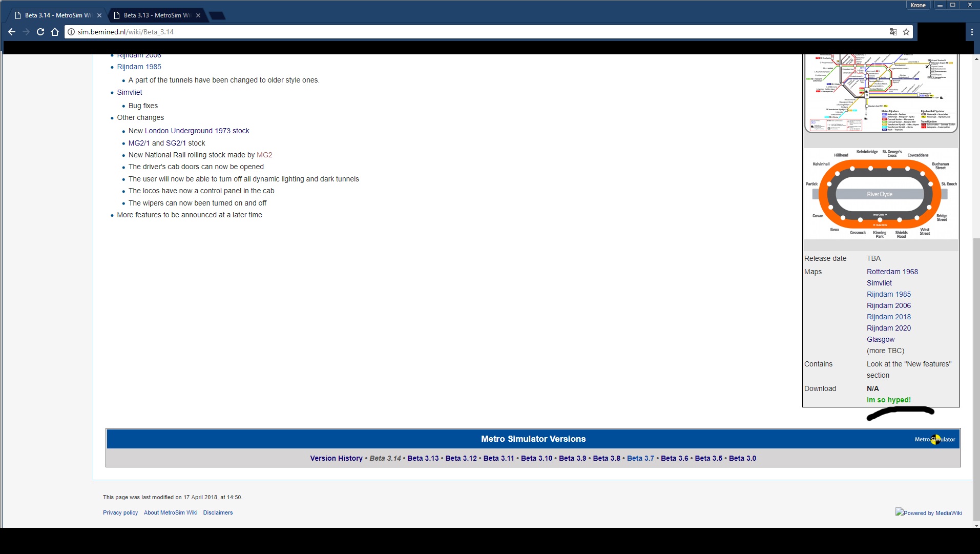
Task: Click the Krone profile button
Action: click(x=918, y=5)
